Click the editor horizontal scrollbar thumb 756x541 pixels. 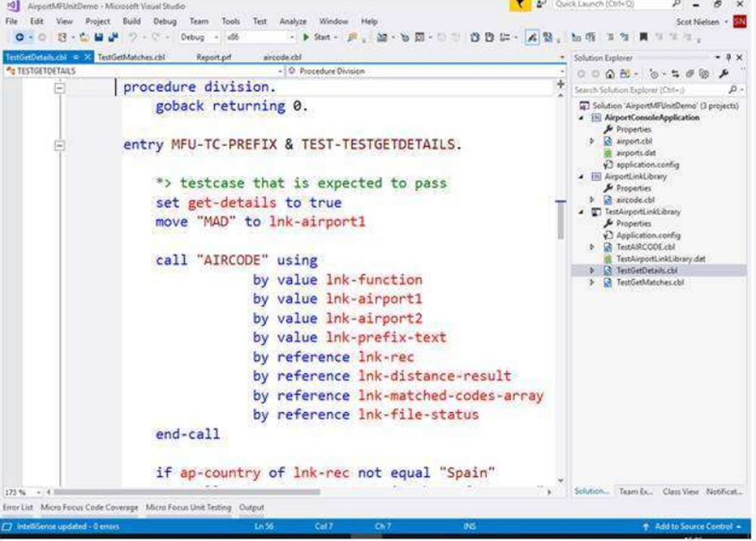pos(187,493)
